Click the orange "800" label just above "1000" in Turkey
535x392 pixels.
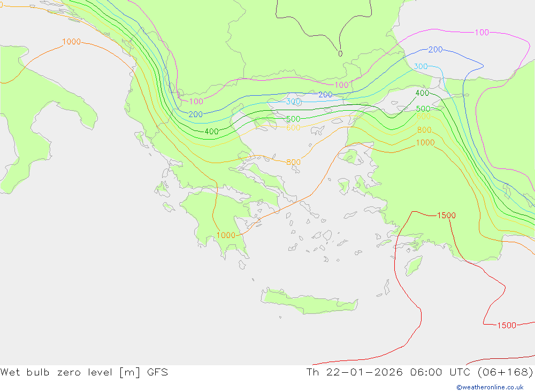(x=424, y=130)
